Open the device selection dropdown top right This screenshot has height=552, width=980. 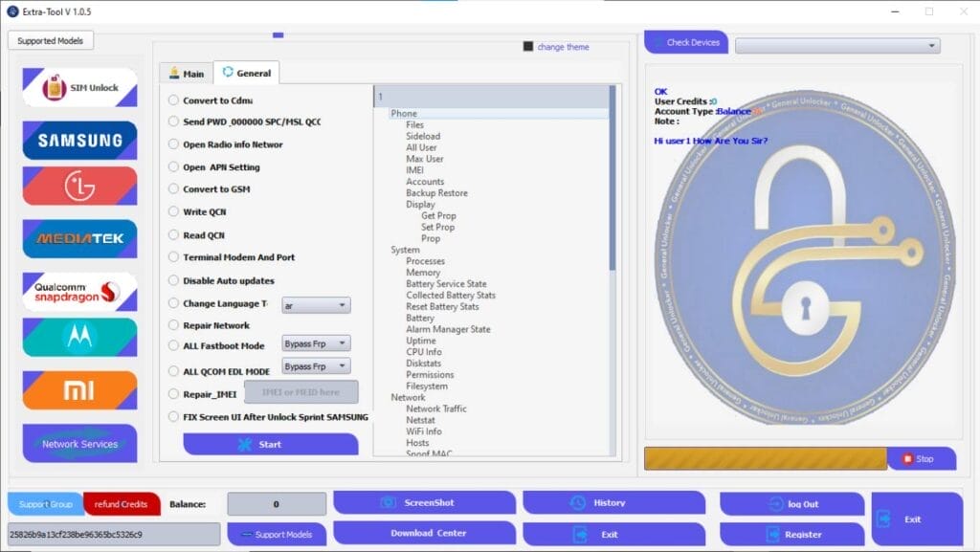(837, 44)
